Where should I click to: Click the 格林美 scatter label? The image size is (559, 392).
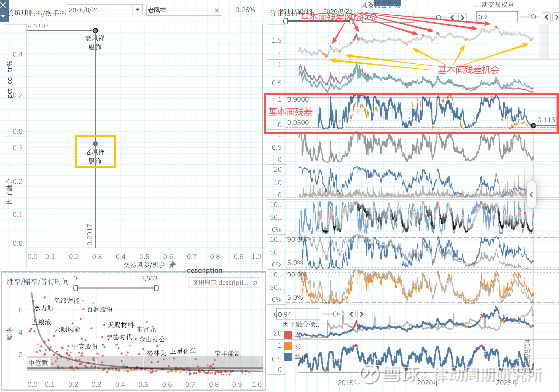click(x=157, y=353)
